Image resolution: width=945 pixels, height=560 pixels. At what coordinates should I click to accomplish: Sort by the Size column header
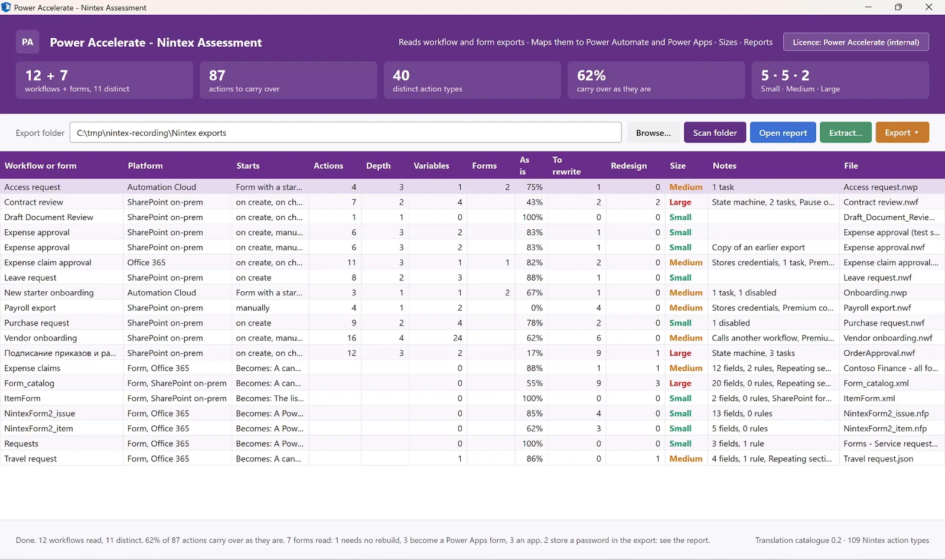pyautogui.click(x=677, y=165)
